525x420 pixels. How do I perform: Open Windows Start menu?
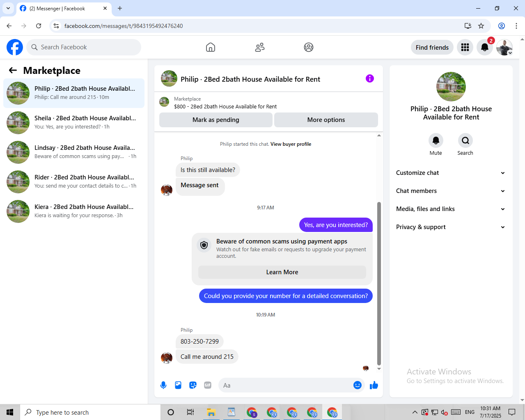click(x=10, y=412)
